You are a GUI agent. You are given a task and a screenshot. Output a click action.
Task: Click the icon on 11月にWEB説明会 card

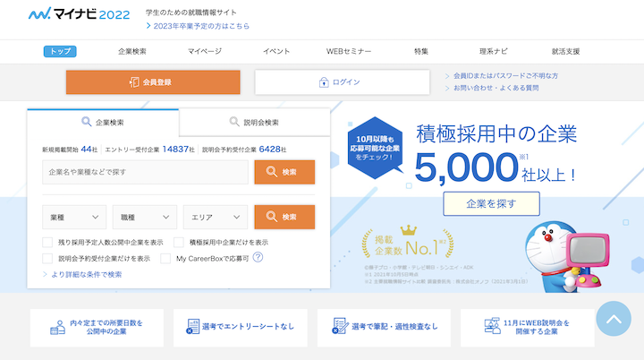pos(492,326)
